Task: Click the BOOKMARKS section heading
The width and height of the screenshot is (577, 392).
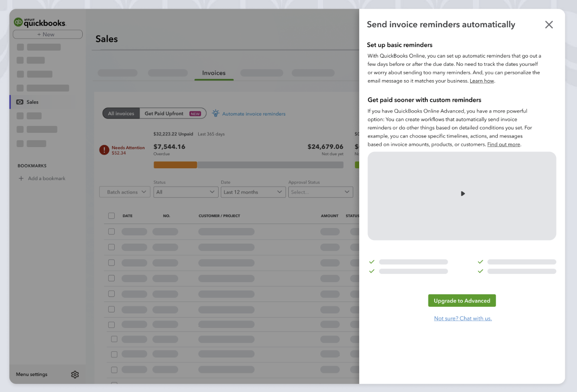Action: tap(32, 166)
